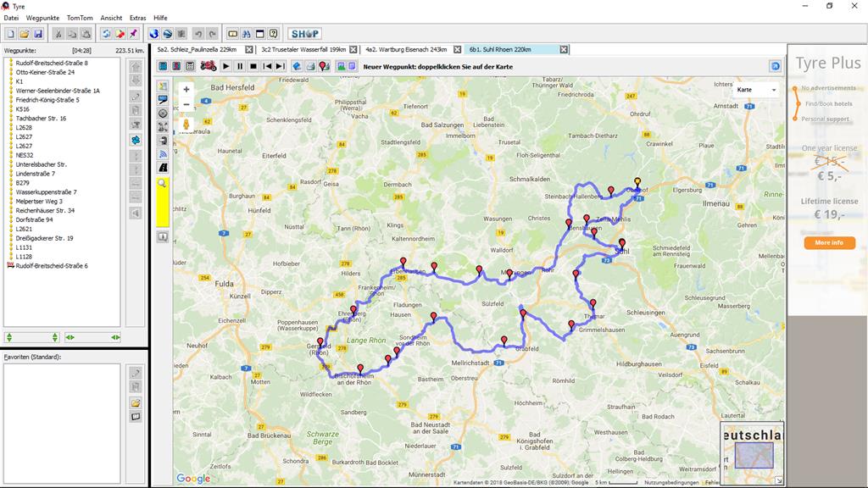The height and width of the screenshot is (488, 868).
Task: Click the purple pushpin toolbar icon
Action: [x=133, y=34]
